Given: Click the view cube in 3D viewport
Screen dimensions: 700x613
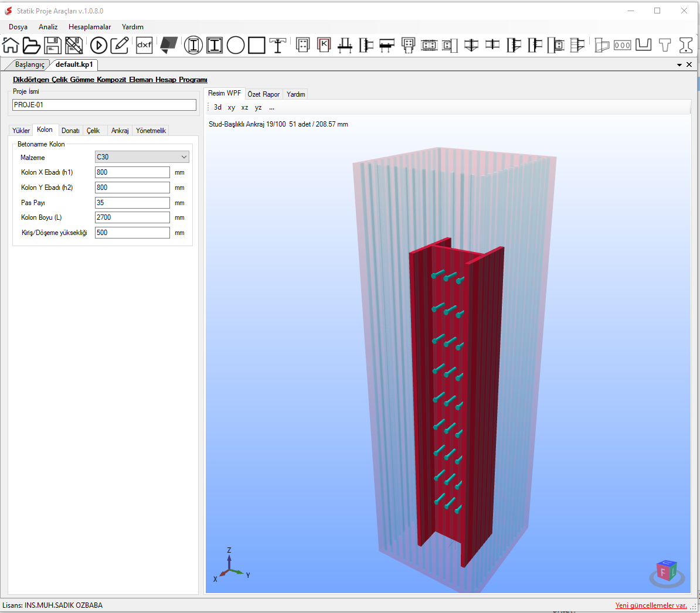Looking at the screenshot, I should tap(667, 573).
